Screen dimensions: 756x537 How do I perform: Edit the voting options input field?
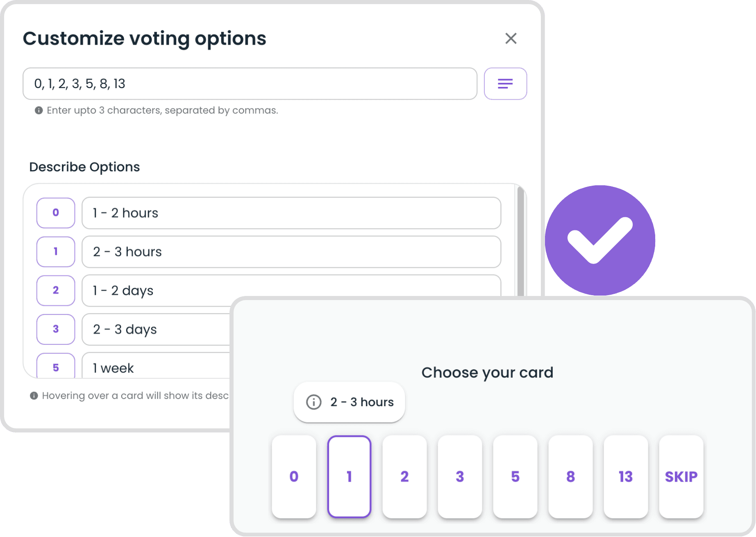[x=250, y=84]
